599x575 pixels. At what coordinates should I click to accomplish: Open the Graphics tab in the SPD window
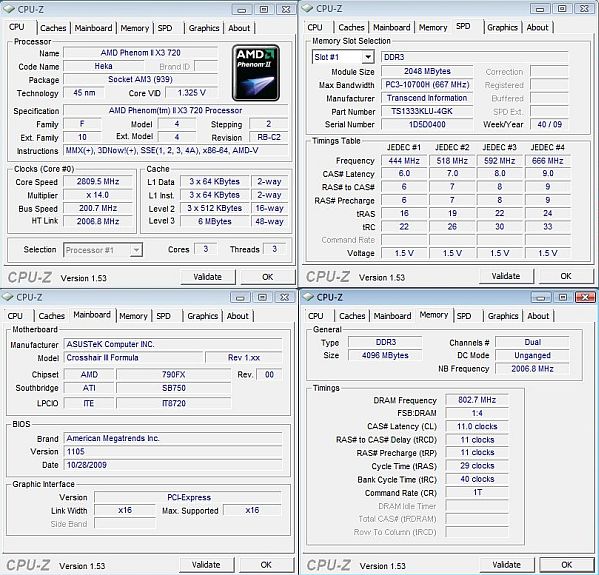(x=502, y=28)
